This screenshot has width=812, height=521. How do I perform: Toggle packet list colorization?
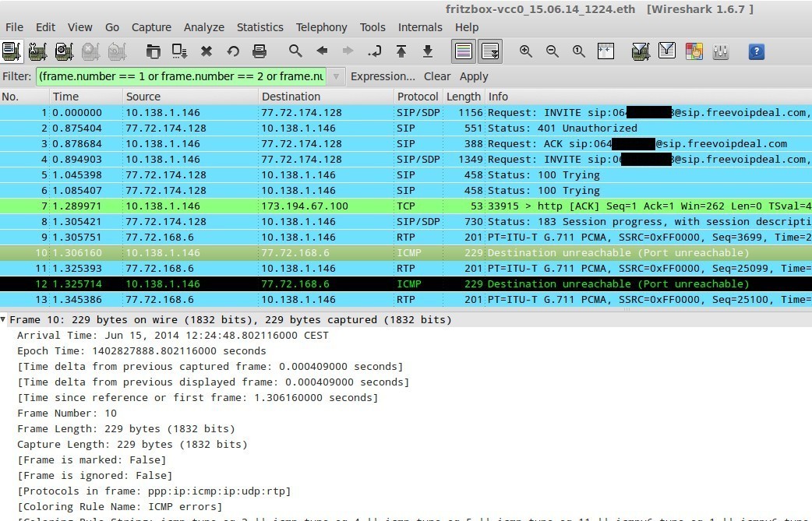click(464, 51)
